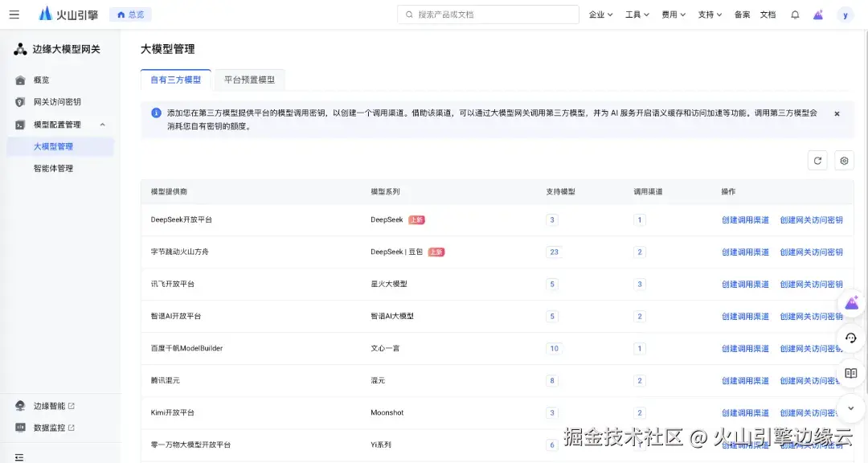
Task: Click 创建网关访问密钥 for 字节跳动火山方舟
Action: point(811,252)
